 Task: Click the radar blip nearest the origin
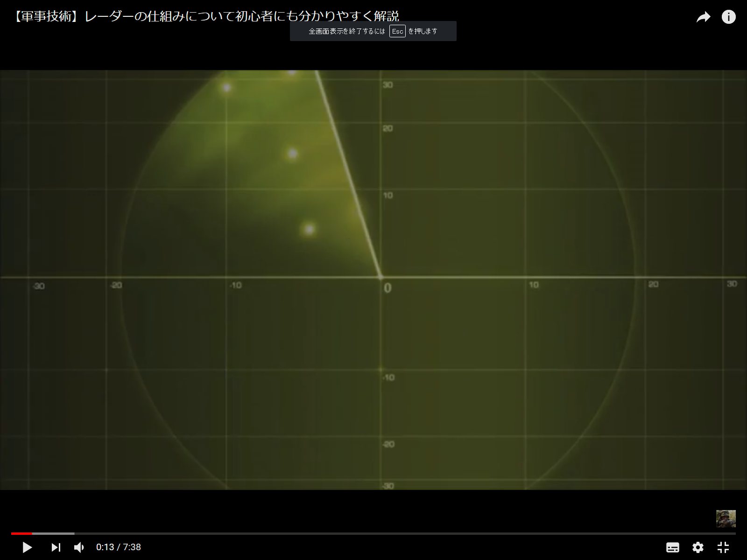point(309,229)
